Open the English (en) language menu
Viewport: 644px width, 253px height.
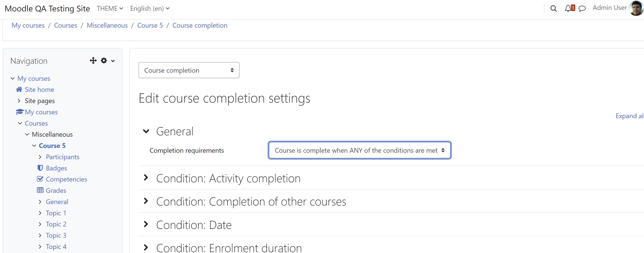(x=150, y=8)
